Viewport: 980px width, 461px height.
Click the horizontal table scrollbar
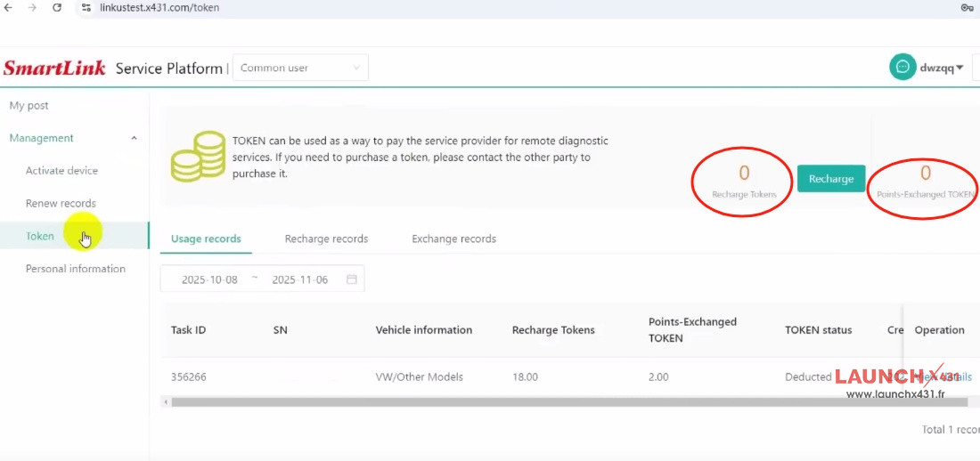(x=569, y=402)
